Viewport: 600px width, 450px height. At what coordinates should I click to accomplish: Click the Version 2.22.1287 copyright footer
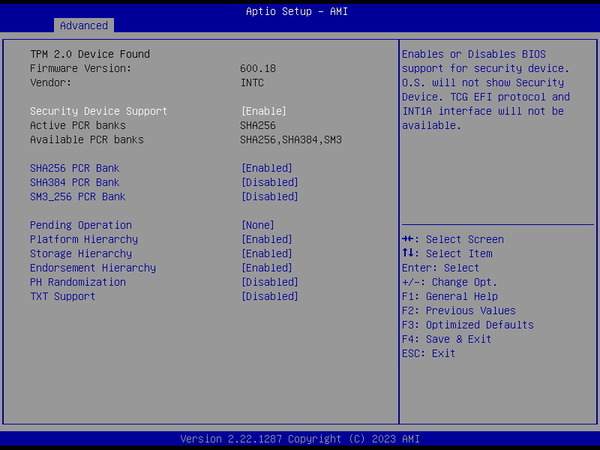point(300,439)
